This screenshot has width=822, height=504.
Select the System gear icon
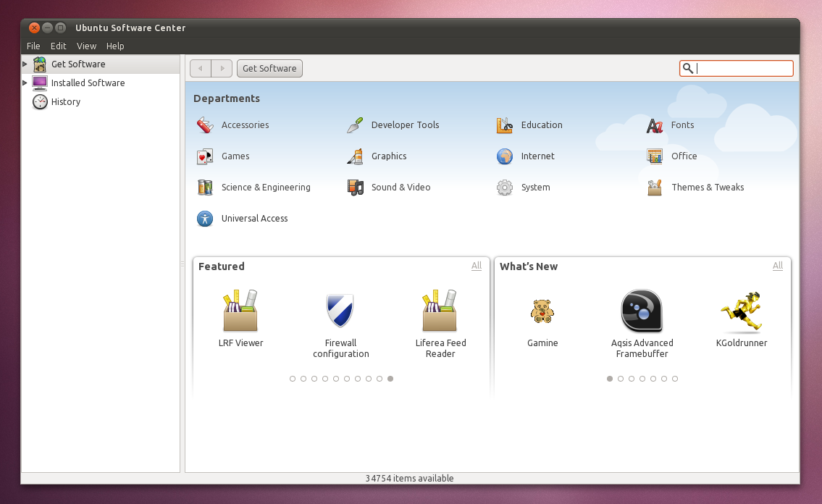(x=505, y=188)
